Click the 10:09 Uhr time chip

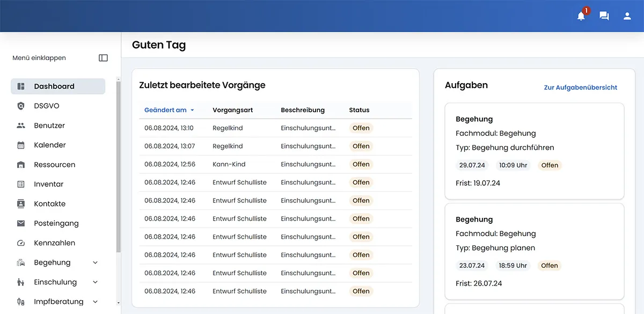pyautogui.click(x=513, y=165)
